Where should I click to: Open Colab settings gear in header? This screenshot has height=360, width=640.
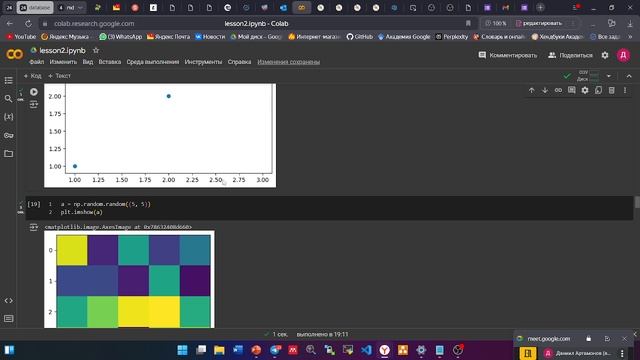tap(605, 55)
